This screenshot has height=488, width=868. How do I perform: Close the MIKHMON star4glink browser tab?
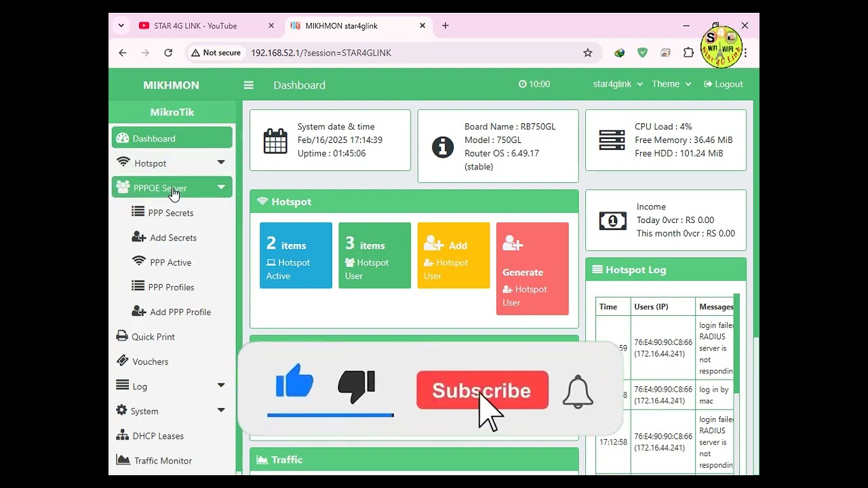pos(422,26)
